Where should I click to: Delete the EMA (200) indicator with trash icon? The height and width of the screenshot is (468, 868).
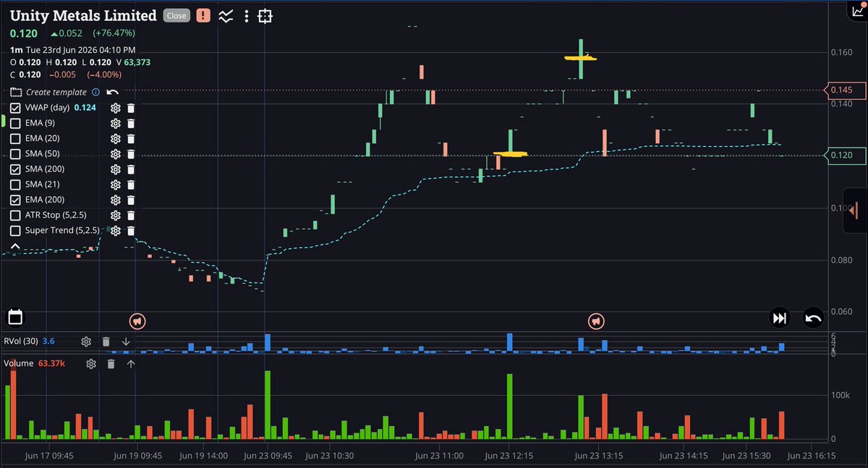click(x=131, y=200)
